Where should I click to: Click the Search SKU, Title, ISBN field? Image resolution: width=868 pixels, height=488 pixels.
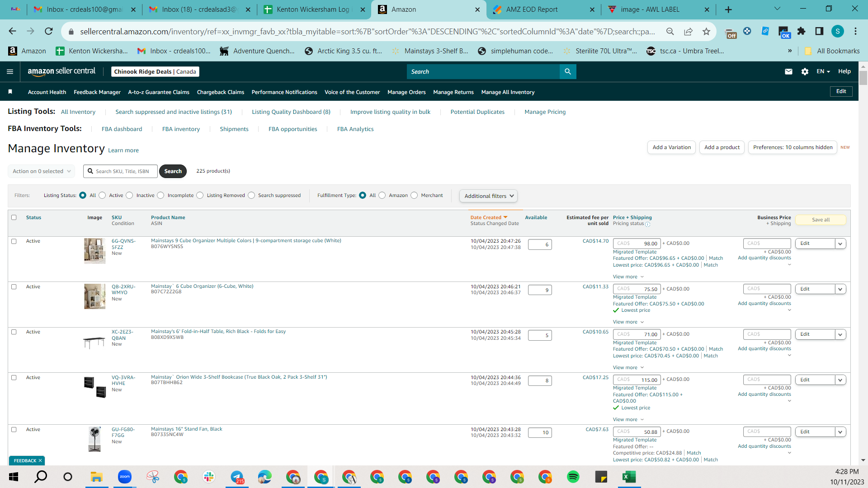click(x=121, y=171)
